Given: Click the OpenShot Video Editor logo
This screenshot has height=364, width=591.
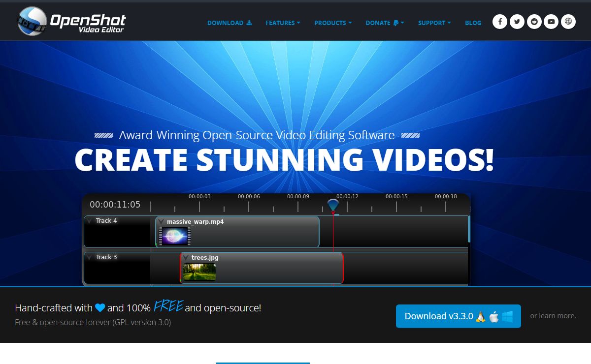Looking at the screenshot, I should tap(71, 22).
